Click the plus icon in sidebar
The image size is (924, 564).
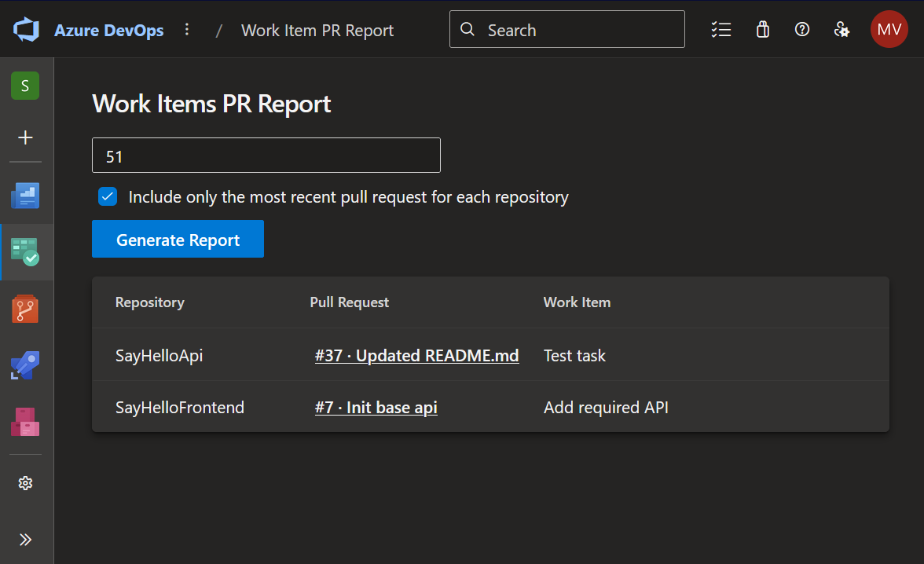[25, 138]
